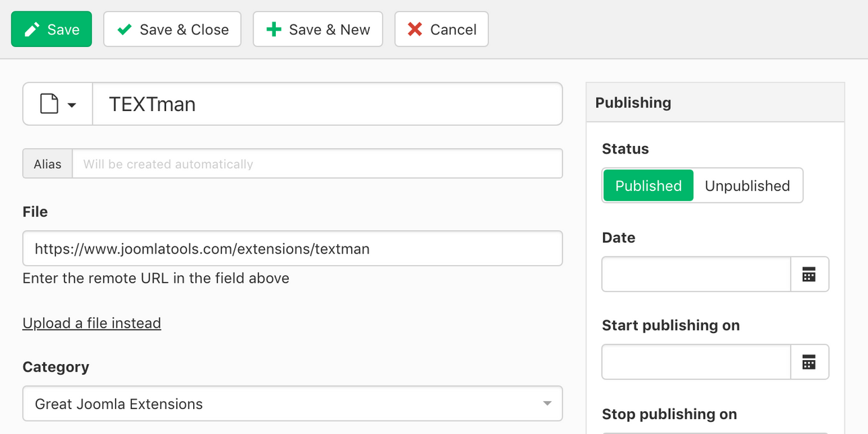Click the Save & Close button

[172, 30]
